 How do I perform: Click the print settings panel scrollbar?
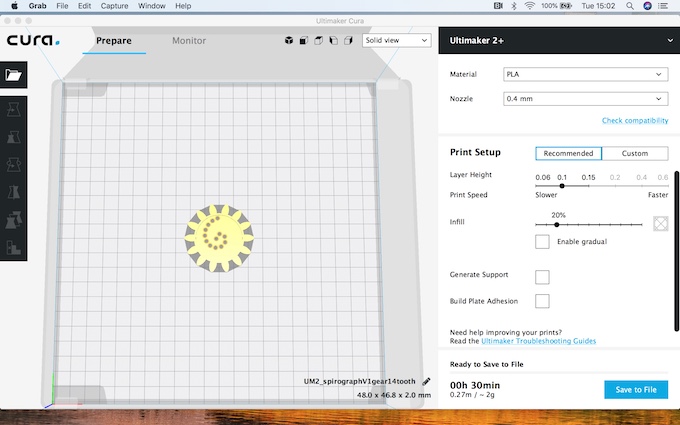pos(677,252)
